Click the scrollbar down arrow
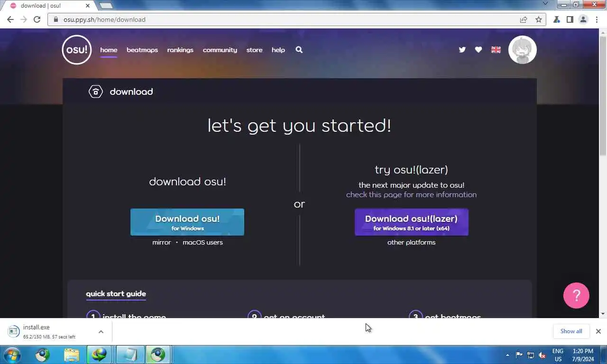607x364 pixels. [x=603, y=314]
